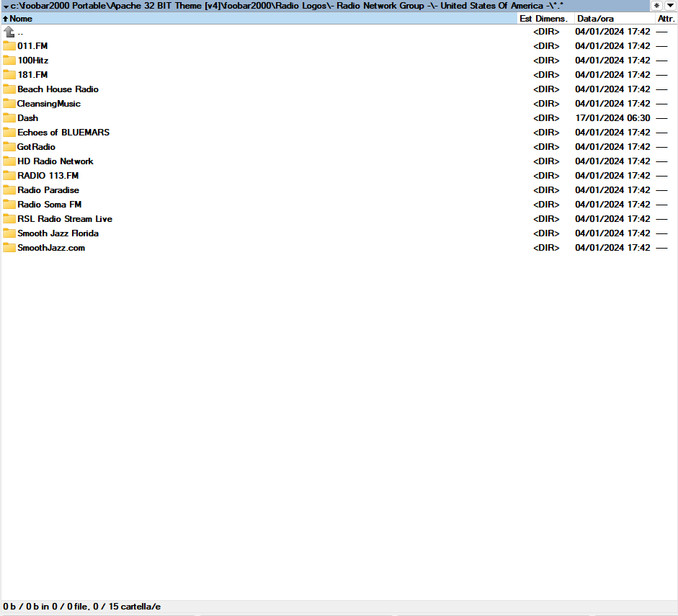This screenshot has height=616, width=678.
Task: Click the Dash row date 17/01/2024 06:30
Action: coord(612,118)
